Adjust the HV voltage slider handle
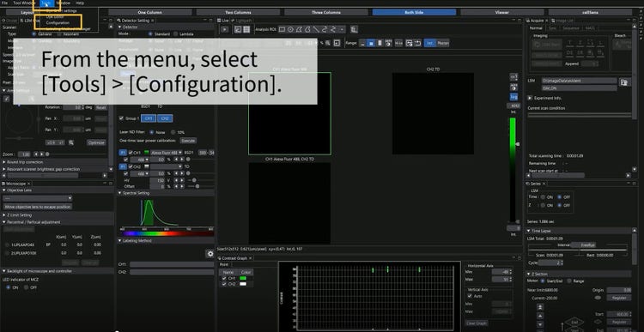This screenshot has height=332, width=644. tap(194, 180)
